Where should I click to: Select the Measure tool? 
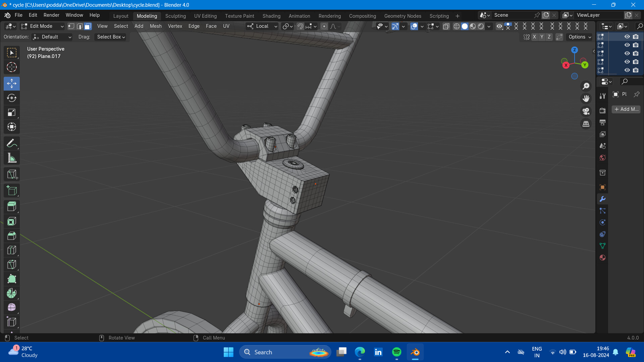12,158
